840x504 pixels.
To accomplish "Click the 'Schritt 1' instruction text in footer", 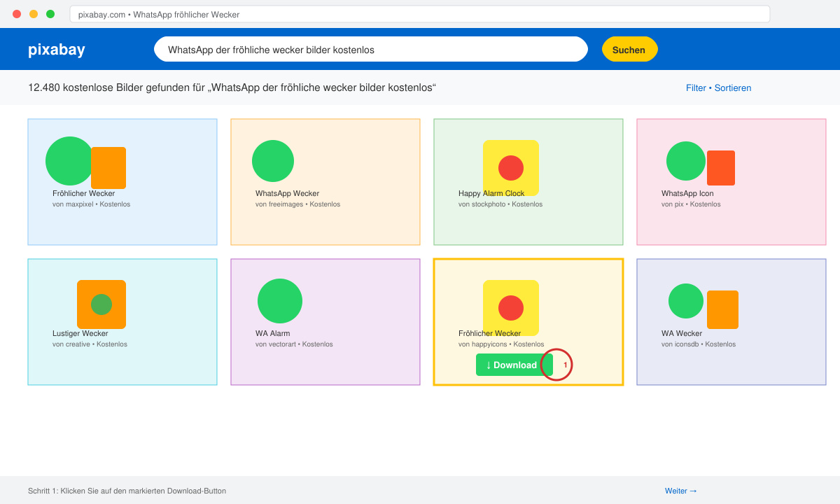I will (127, 491).
